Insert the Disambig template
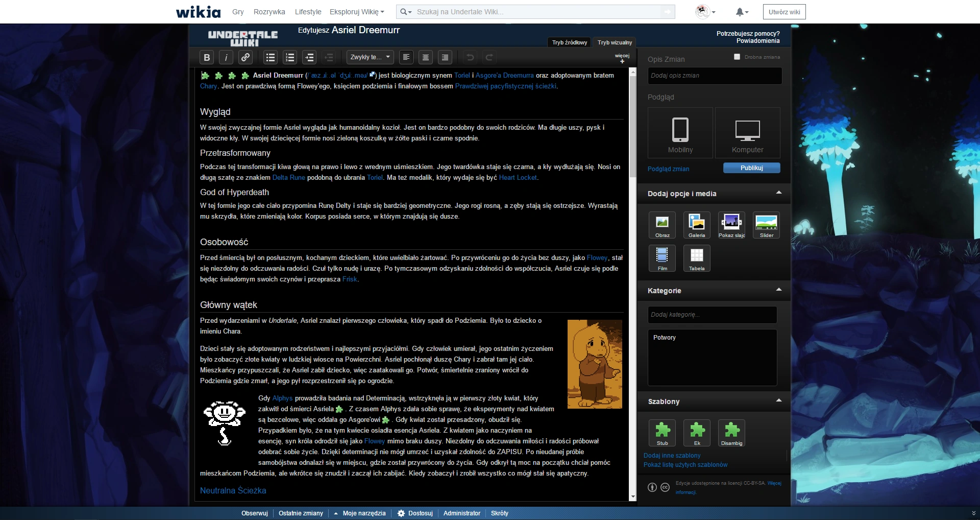 tap(731, 433)
